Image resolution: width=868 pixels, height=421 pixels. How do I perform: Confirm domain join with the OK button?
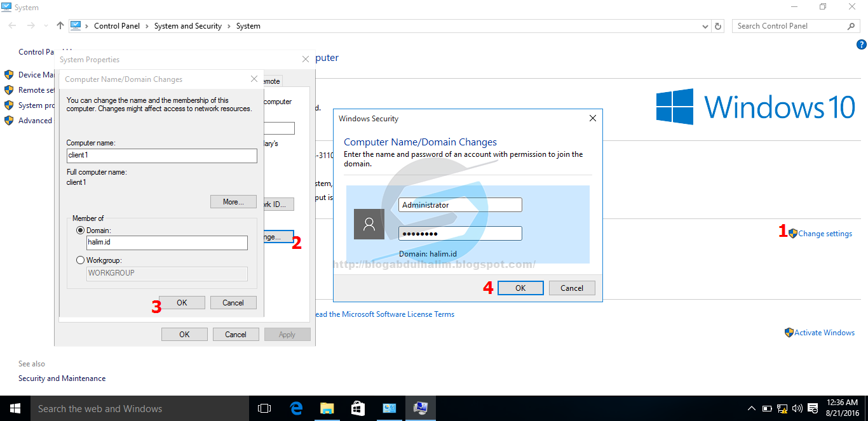[x=520, y=288]
